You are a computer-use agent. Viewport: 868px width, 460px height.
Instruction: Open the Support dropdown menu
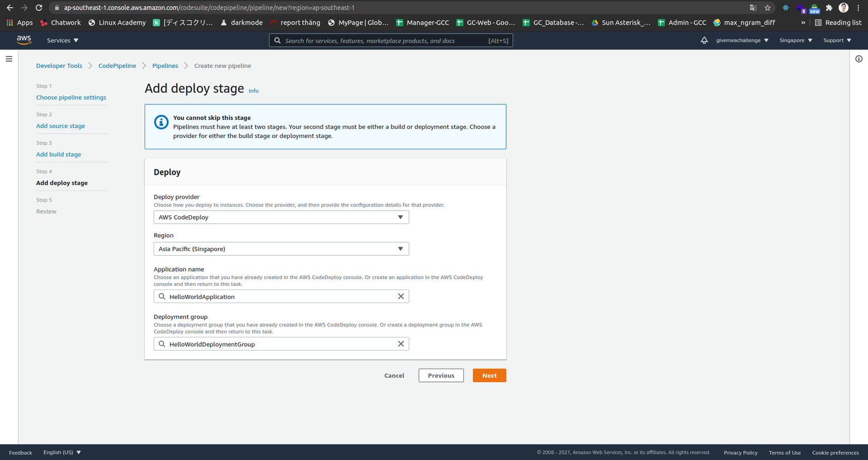(x=837, y=41)
